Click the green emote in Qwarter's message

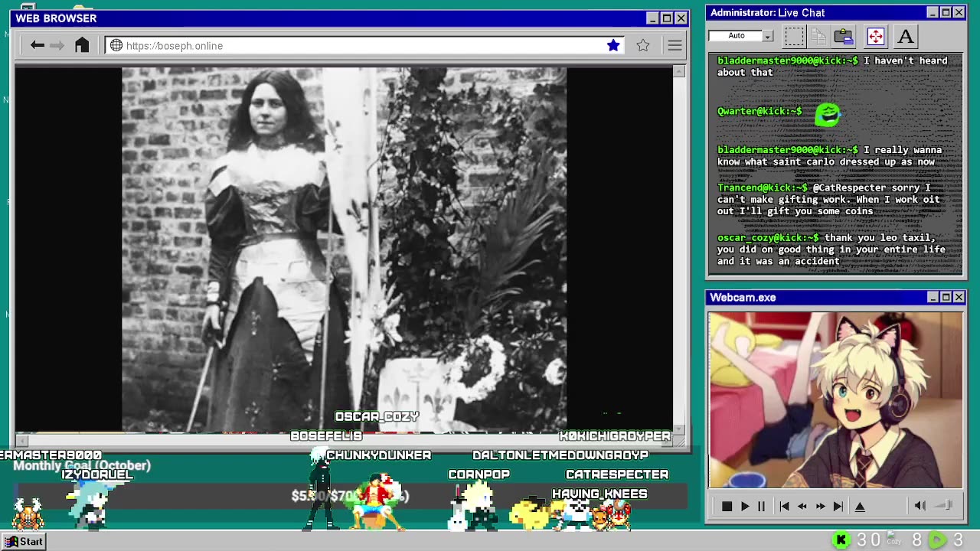tap(827, 115)
